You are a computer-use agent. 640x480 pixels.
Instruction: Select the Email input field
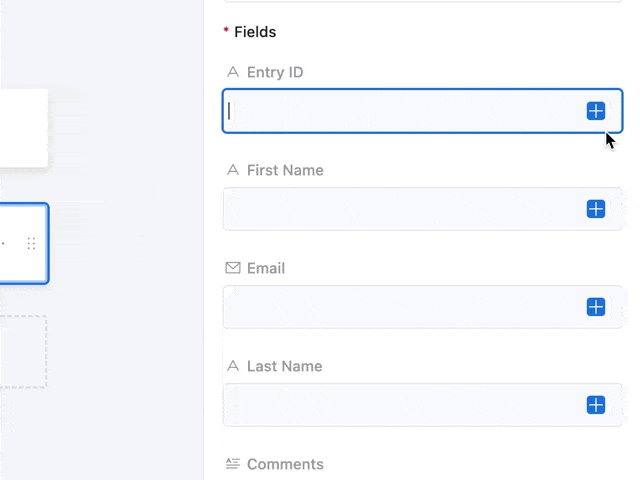tap(400, 307)
